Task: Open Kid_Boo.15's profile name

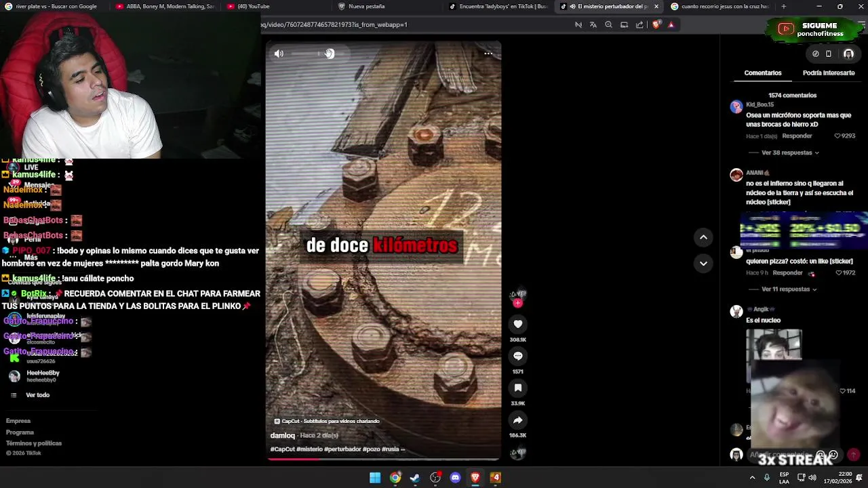Action: 759,105
